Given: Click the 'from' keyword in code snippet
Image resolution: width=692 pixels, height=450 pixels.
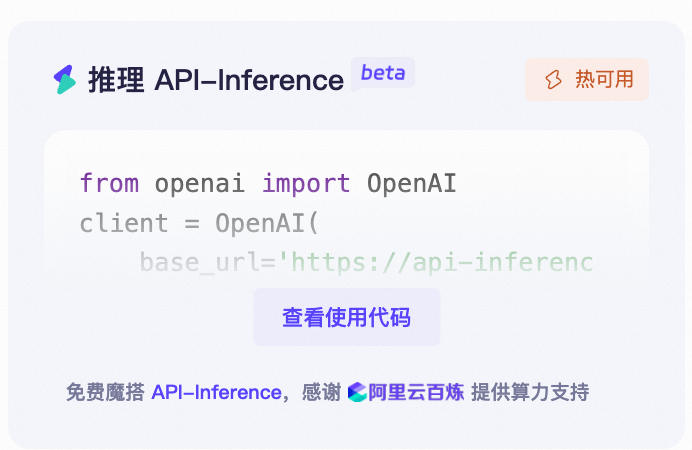Looking at the screenshot, I should [109, 183].
